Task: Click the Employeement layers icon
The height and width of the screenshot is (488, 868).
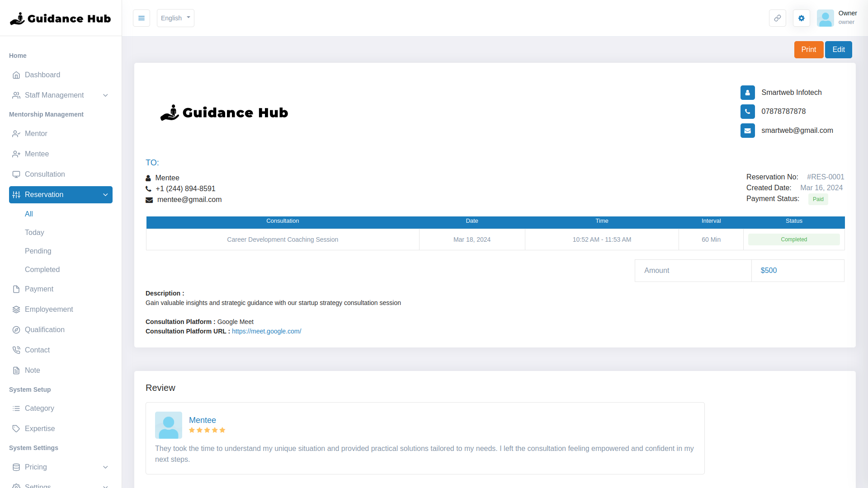Action: click(x=16, y=309)
